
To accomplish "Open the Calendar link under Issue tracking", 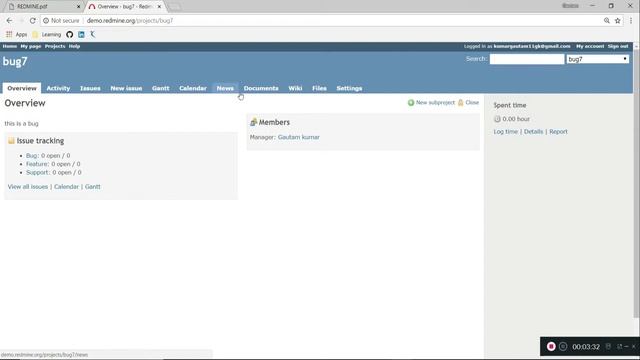I will tap(66, 187).
